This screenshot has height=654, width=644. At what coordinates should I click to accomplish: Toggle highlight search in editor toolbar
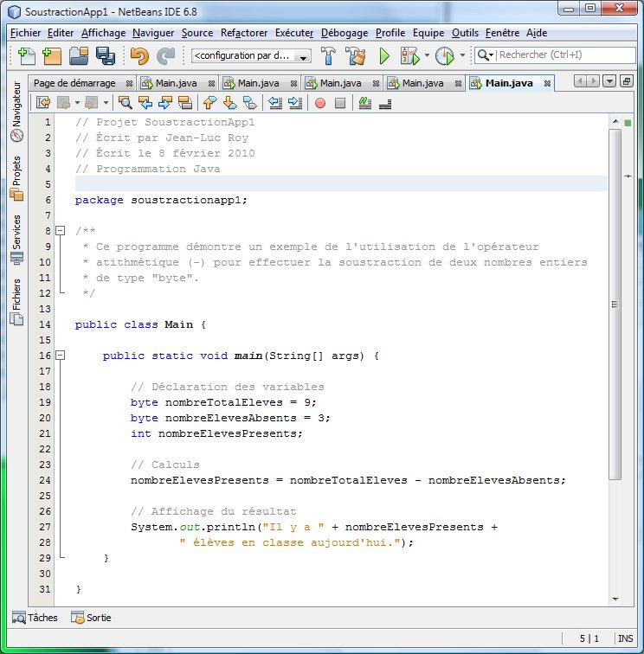[185, 103]
